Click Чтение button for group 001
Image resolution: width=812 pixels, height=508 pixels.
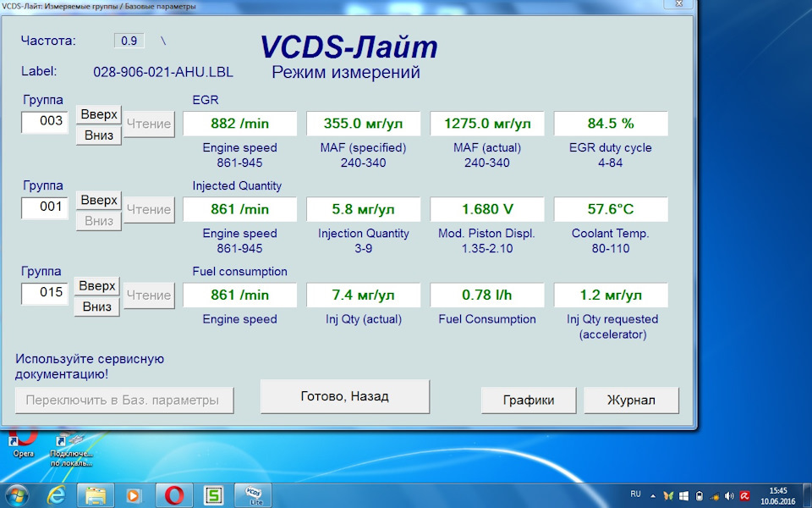pyautogui.click(x=149, y=209)
